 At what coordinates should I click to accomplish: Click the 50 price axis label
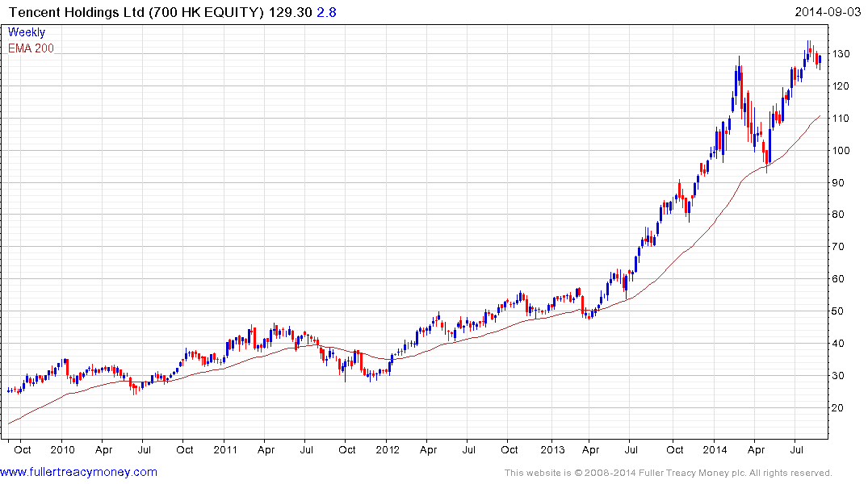[x=838, y=311]
